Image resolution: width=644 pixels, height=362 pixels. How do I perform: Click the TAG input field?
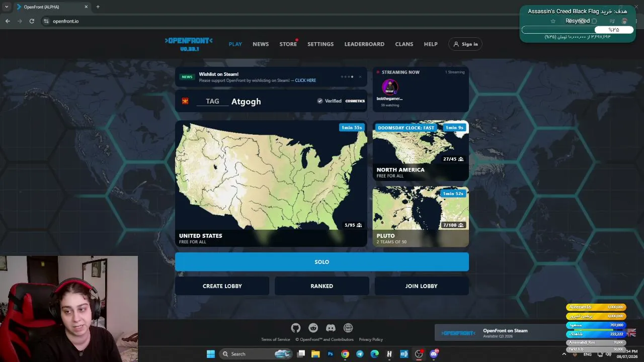click(212, 101)
